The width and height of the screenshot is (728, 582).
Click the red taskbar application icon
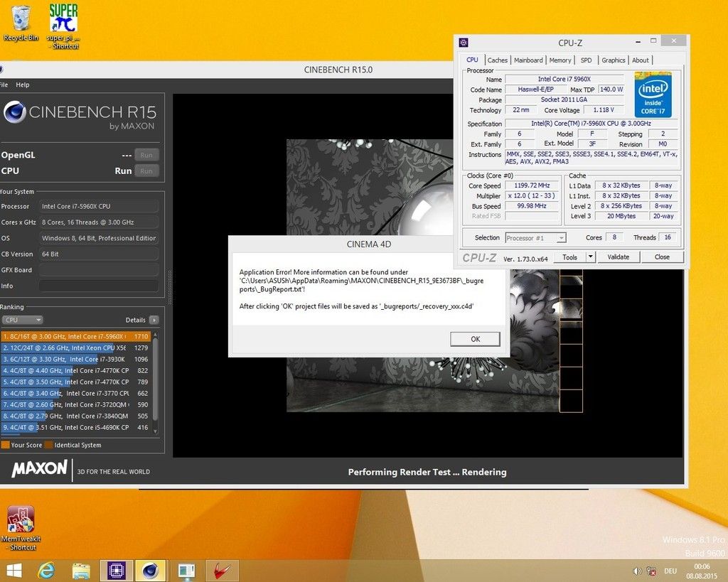(x=223, y=571)
